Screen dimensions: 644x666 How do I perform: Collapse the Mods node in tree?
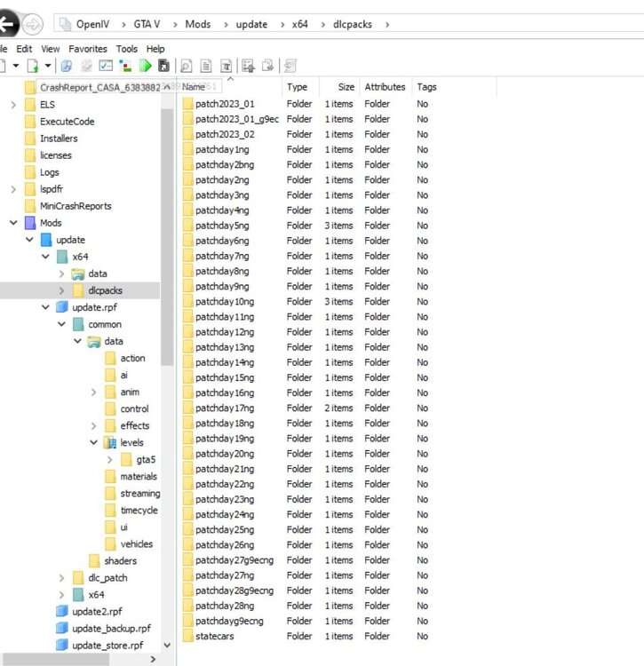click(x=13, y=223)
